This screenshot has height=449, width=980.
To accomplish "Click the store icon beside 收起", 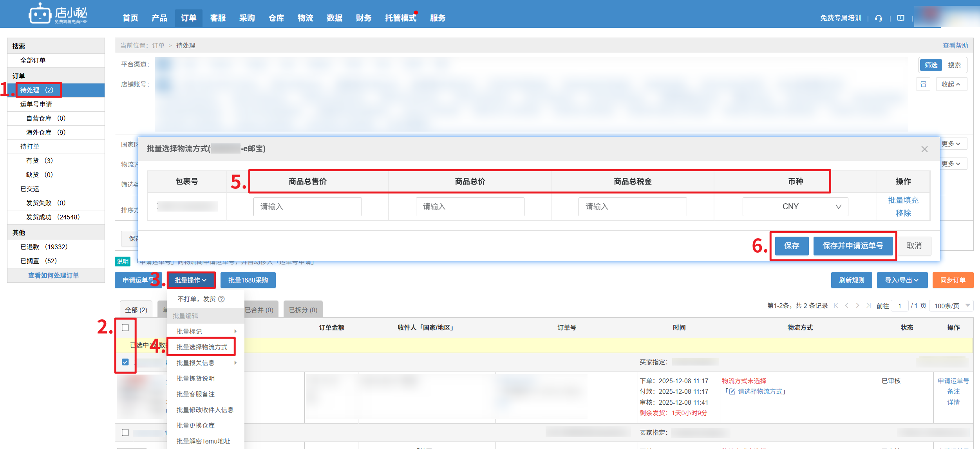I will 923,84.
